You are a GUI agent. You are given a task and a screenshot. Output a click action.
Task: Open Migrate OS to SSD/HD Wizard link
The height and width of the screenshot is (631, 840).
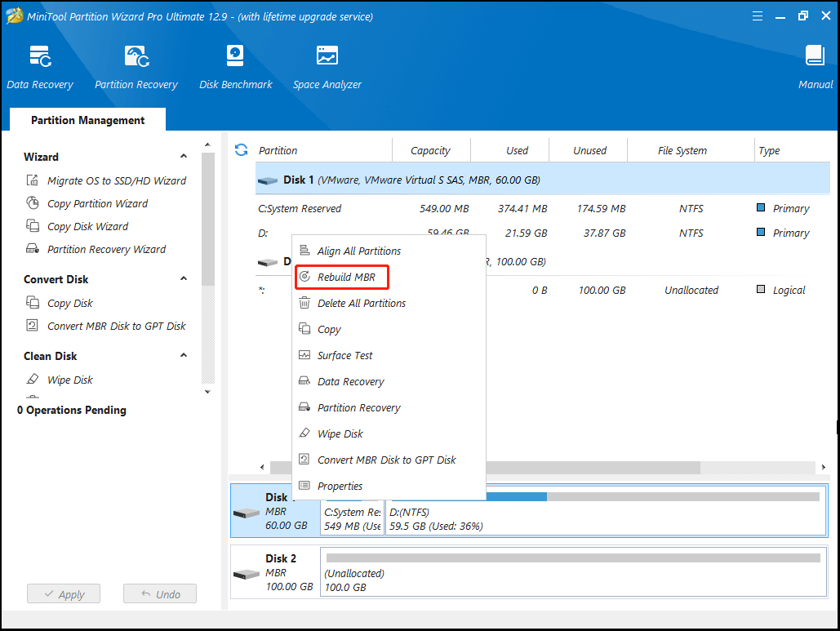[116, 180]
